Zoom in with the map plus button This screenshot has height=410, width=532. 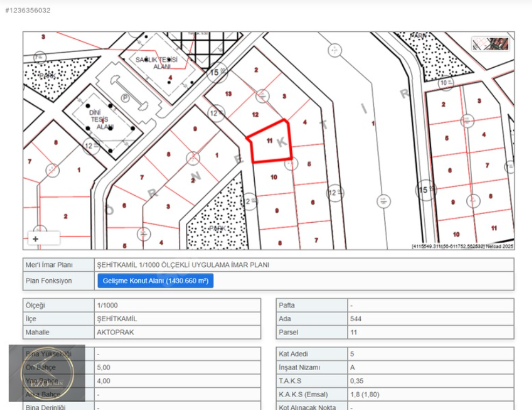point(36,239)
